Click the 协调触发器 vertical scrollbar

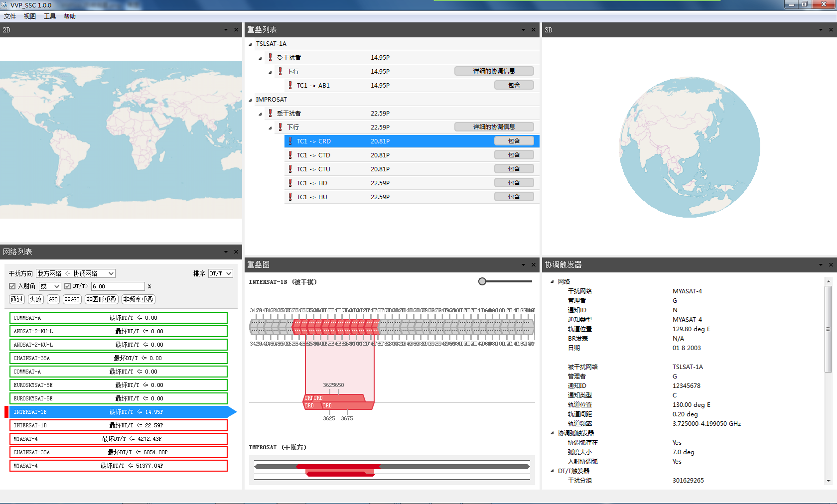coord(828,329)
